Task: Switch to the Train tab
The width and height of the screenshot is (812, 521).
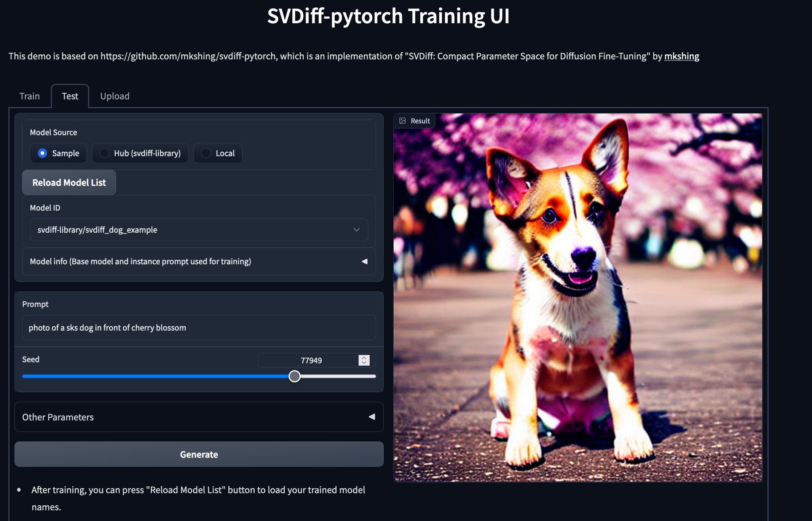Action: 29,96
